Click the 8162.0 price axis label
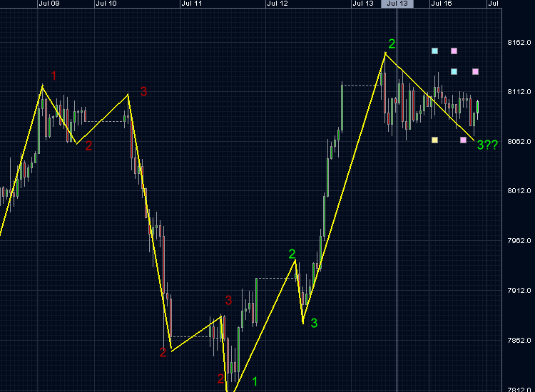 click(x=519, y=43)
